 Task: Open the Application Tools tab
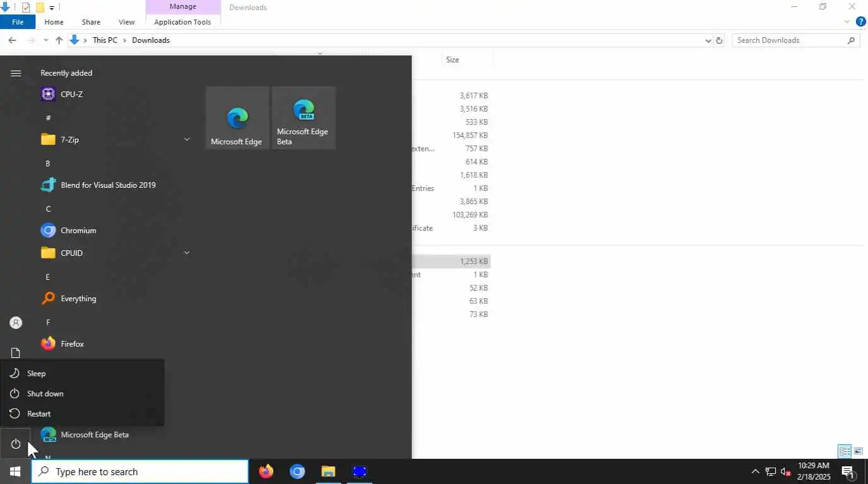click(x=183, y=22)
